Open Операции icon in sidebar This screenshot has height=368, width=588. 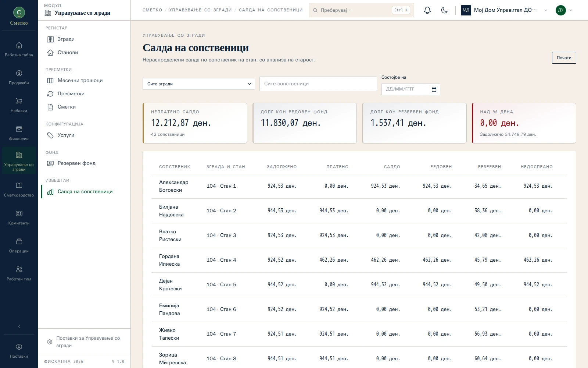tap(19, 241)
